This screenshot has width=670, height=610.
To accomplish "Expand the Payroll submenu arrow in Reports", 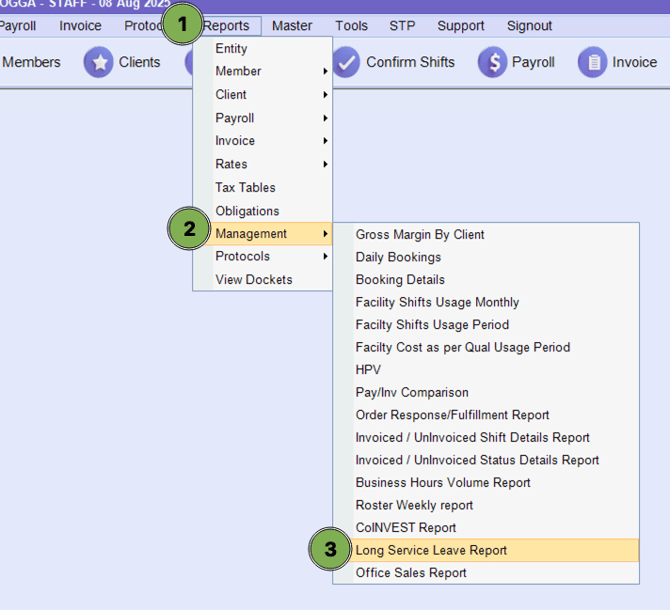I will point(325,118).
